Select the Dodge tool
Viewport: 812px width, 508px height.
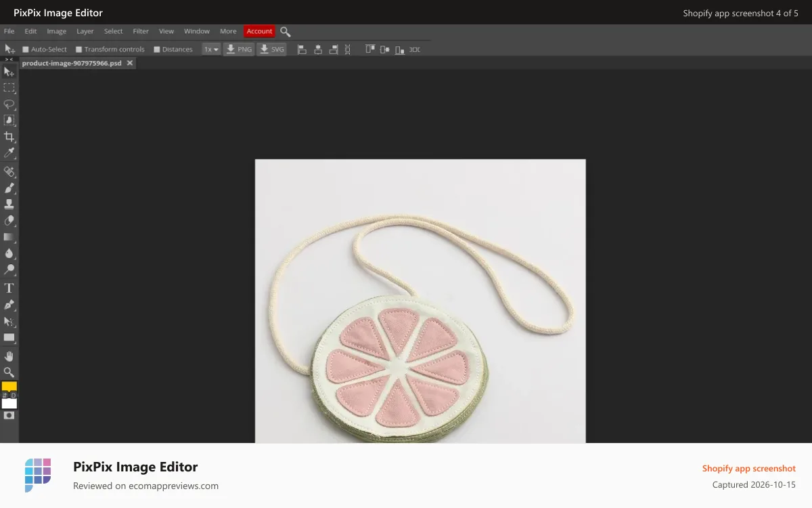[x=9, y=270]
